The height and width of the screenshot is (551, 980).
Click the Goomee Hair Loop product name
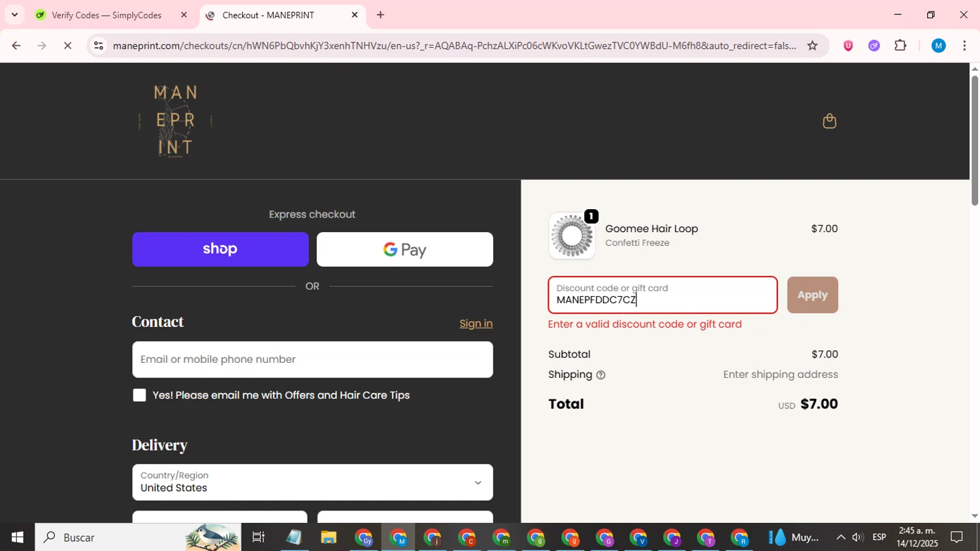tap(651, 229)
